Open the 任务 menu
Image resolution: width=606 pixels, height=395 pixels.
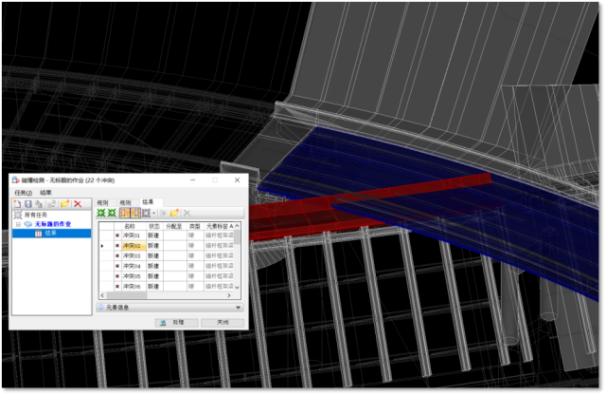point(23,192)
